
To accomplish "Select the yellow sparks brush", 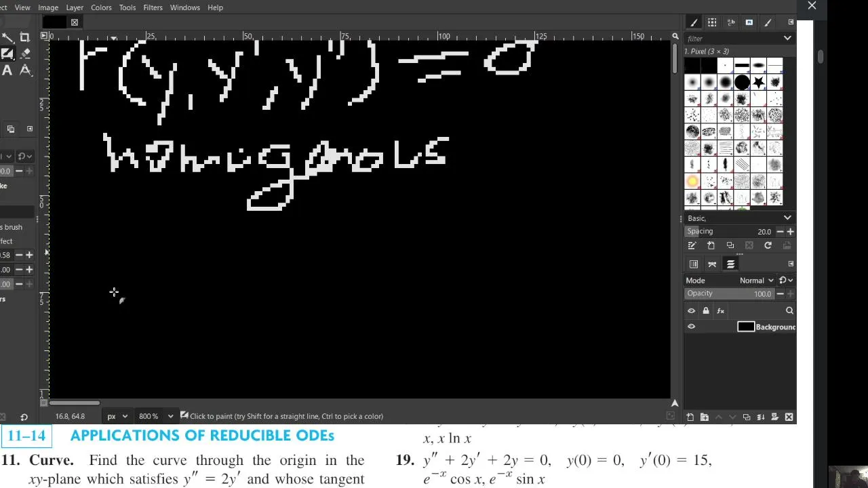I will pyautogui.click(x=692, y=181).
